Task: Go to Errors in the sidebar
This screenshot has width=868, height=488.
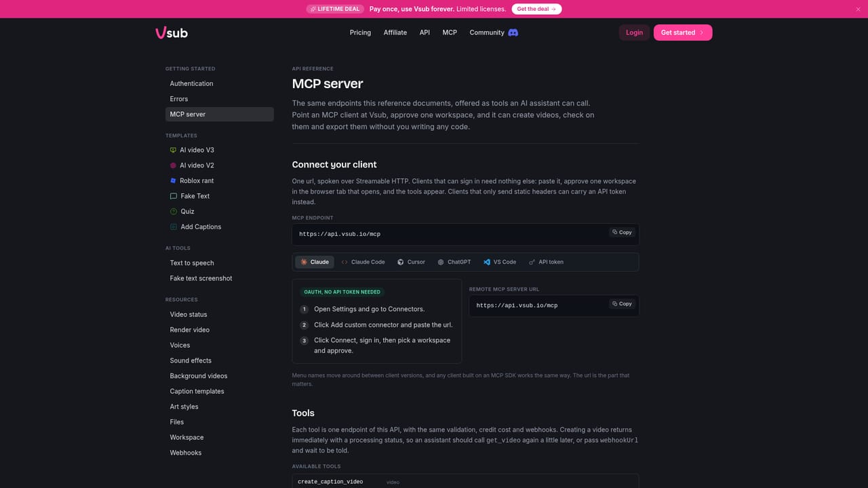Action: [x=220, y=99]
